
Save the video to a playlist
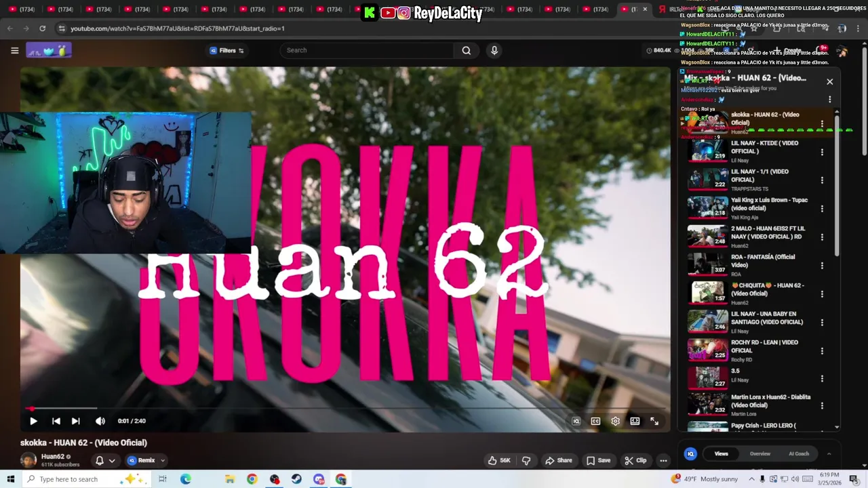click(x=598, y=460)
